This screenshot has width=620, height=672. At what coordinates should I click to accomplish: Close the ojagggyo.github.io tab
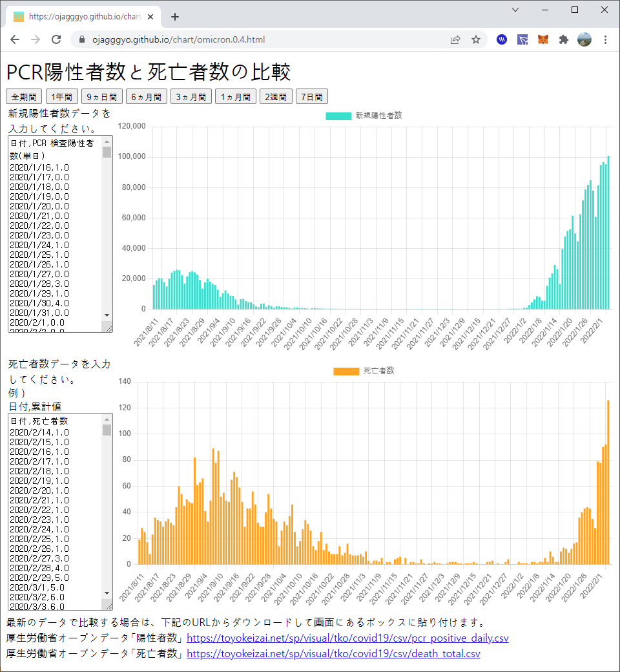click(150, 17)
